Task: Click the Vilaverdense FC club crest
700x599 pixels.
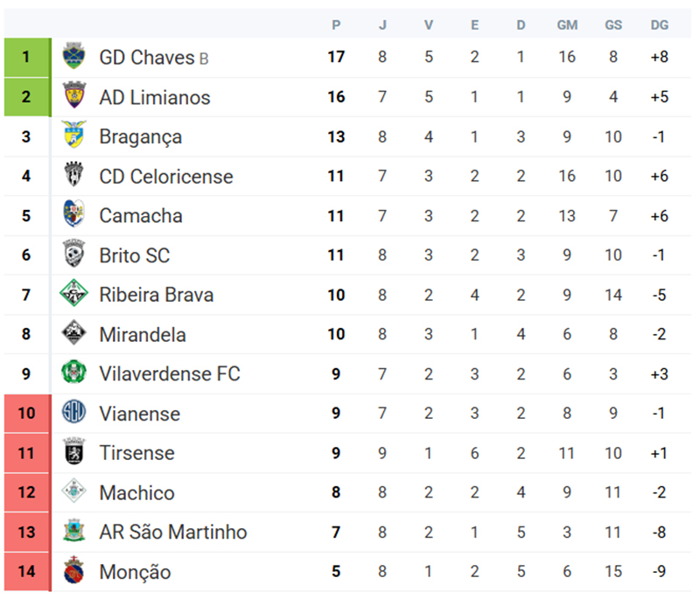Action: (74, 373)
